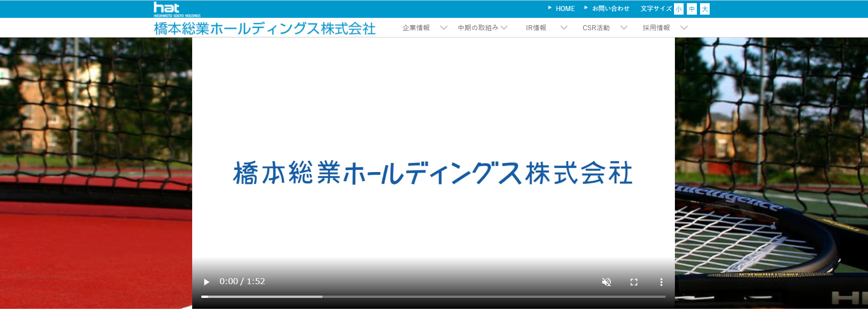Set text size to medium (中)
Viewport: 868px width, 329px height.
(x=692, y=9)
